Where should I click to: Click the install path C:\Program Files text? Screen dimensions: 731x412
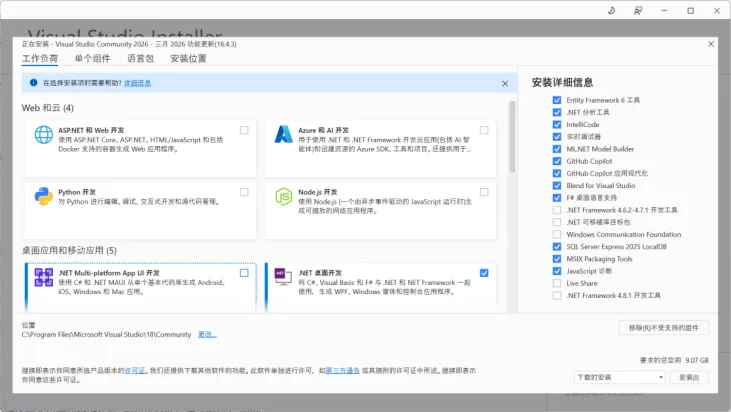click(106, 335)
